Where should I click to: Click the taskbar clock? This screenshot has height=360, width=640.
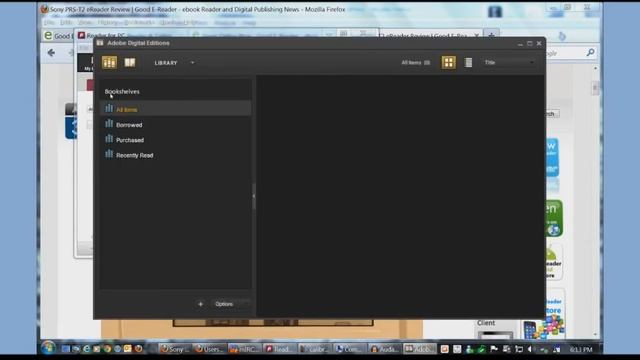580,349
